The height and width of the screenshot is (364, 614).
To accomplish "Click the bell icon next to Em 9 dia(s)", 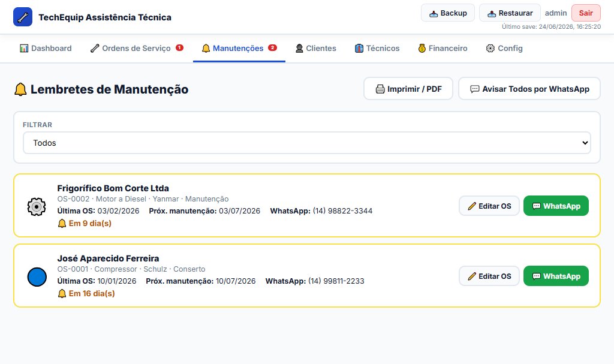I will click(62, 223).
